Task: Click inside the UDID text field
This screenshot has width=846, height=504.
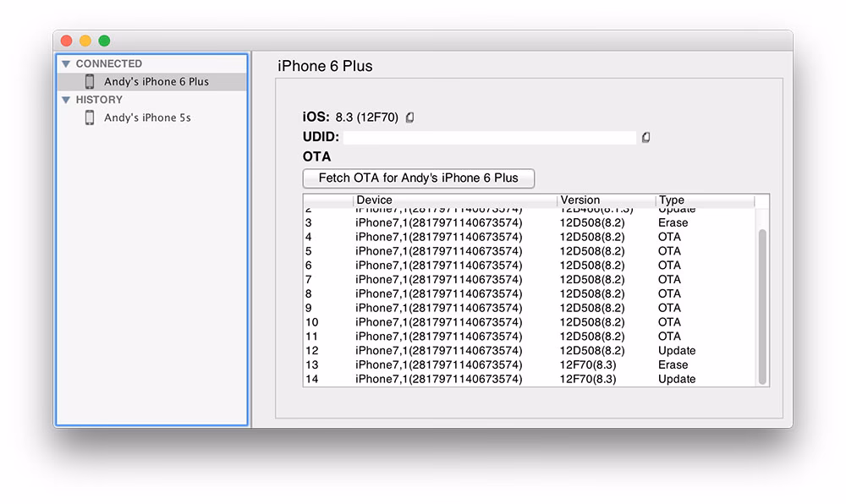Action: pyautogui.click(x=489, y=137)
